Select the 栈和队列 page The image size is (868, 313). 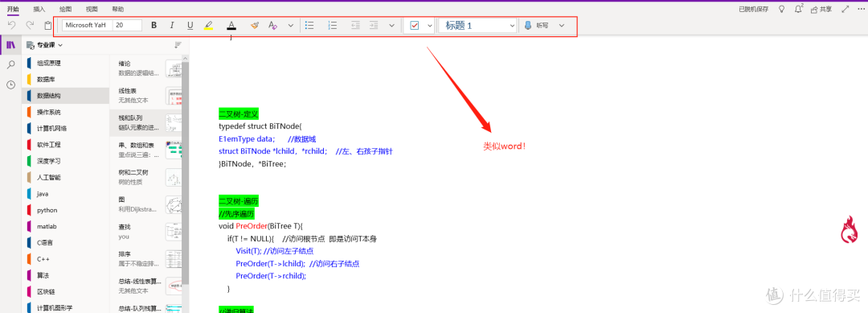coord(146,122)
